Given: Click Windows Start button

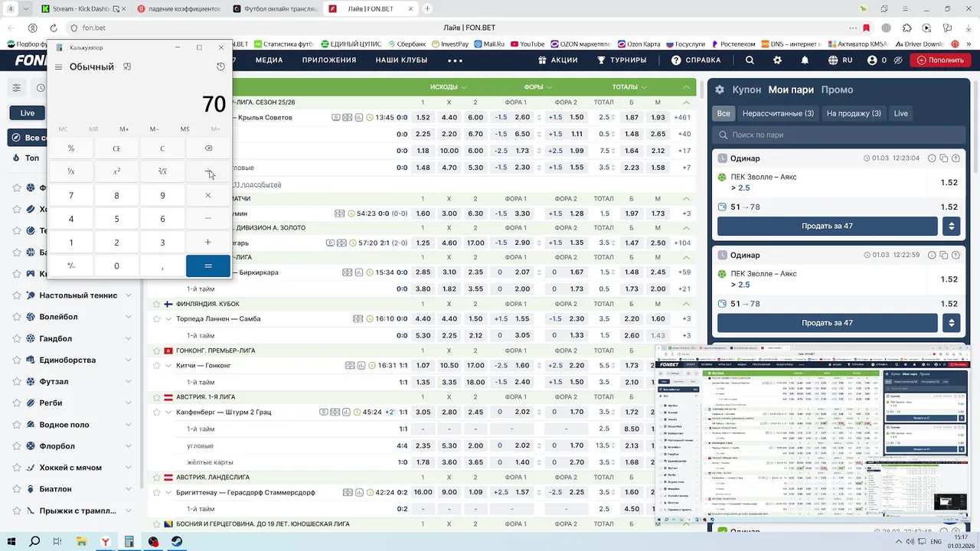Looking at the screenshot, I should [x=11, y=542].
